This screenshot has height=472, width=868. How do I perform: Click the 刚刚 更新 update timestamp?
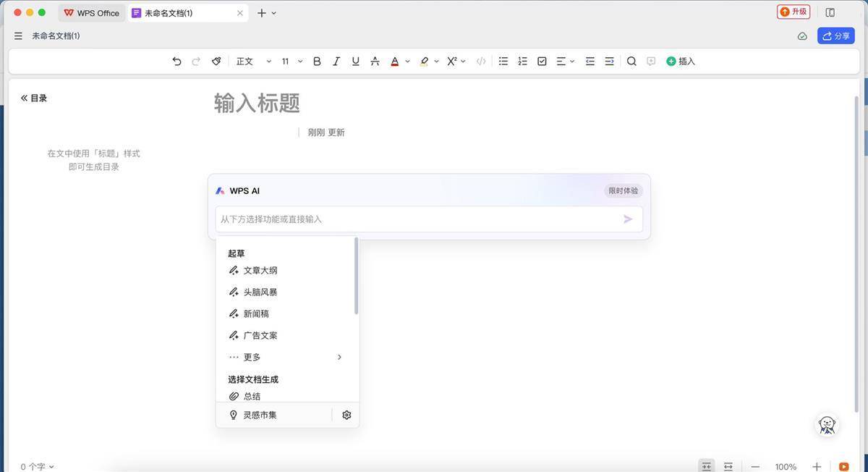[x=326, y=132]
